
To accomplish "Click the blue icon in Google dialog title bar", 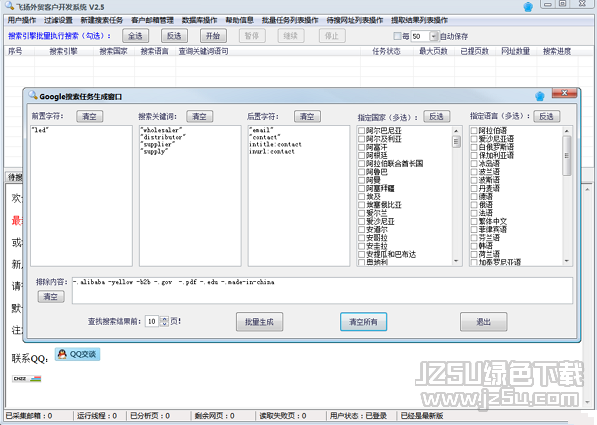I will (540, 96).
